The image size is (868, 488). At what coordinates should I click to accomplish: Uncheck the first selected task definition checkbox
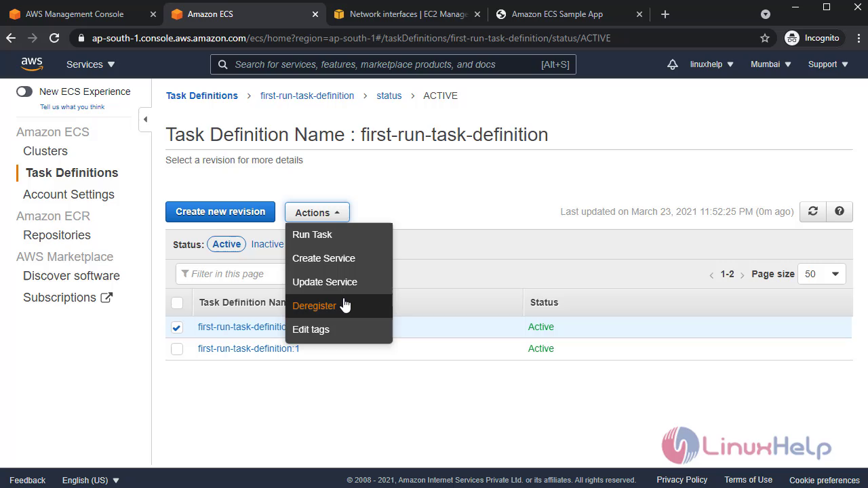[x=177, y=327]
